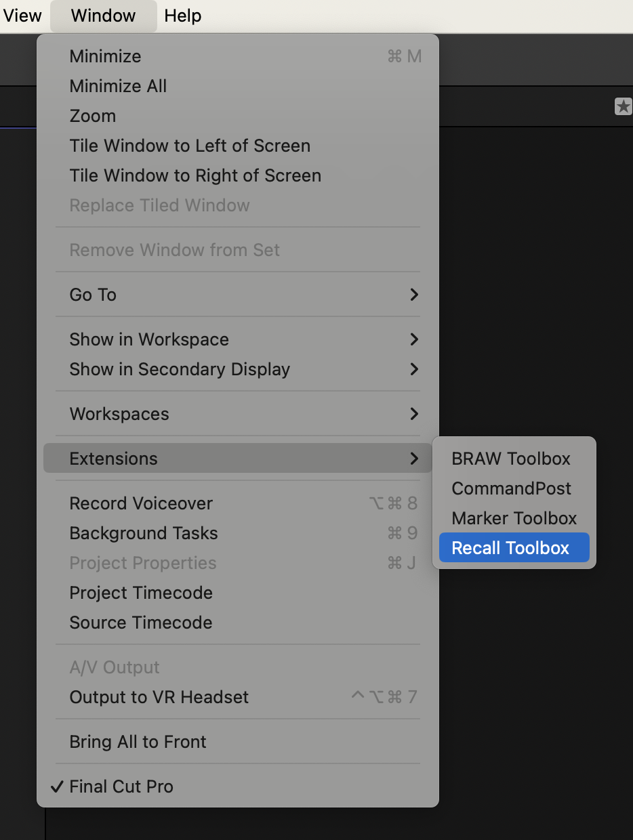Click the star icon at top right
Viewport: 633px width, 840px height.
pos(623,106)
